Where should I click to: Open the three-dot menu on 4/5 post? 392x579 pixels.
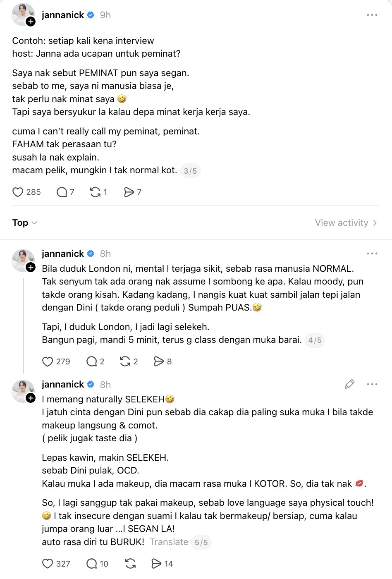[372, 254]
